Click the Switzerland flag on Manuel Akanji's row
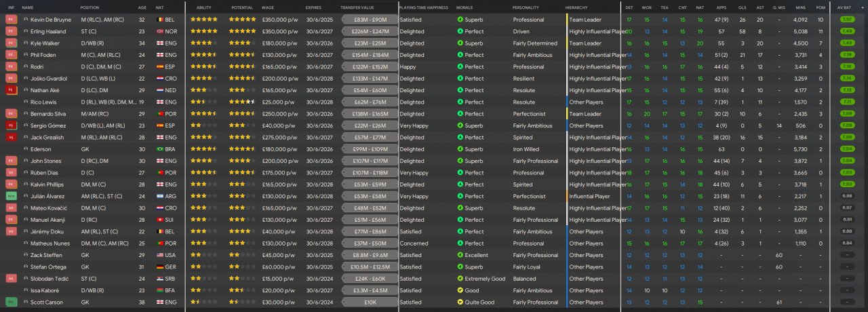The height and width of the screenshot is (312, 868). 160,220
